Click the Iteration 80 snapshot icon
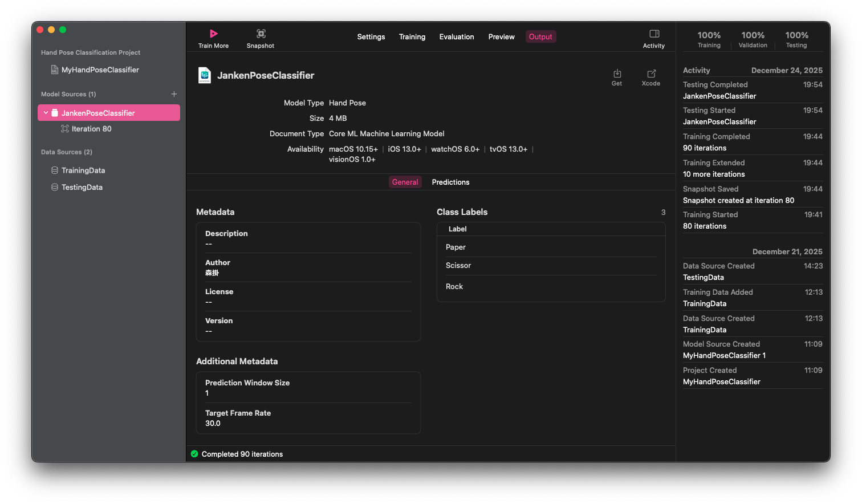 point(65,129)
